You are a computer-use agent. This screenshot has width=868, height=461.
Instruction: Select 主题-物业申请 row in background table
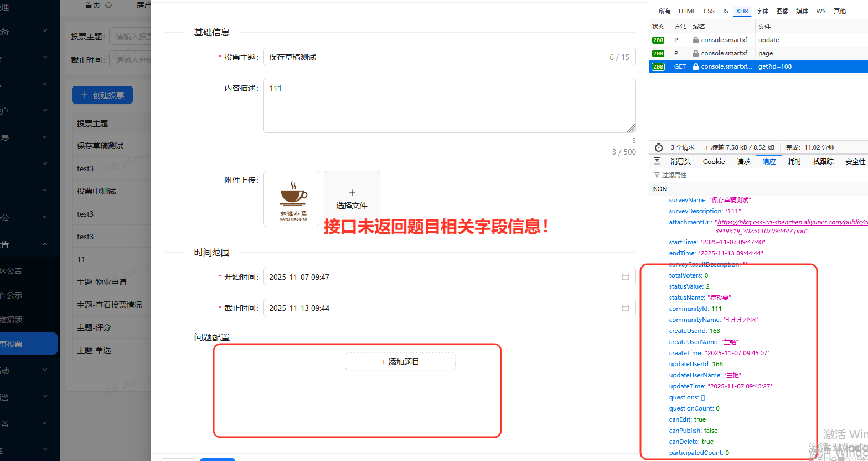click(x=111, y=282)
